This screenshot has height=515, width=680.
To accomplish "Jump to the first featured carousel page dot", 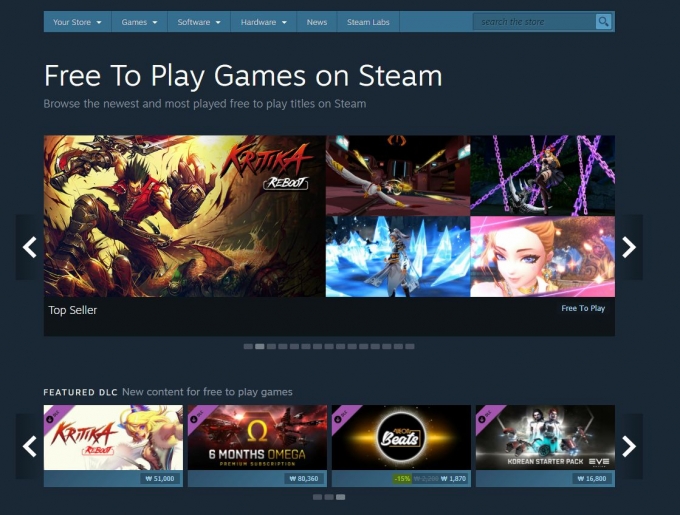I will [248, 346].
